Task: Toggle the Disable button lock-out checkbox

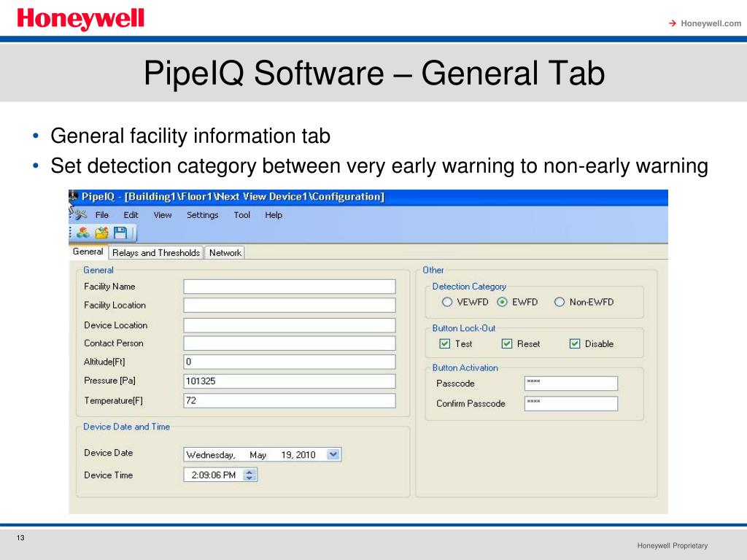Action: [x=575, y=344]
